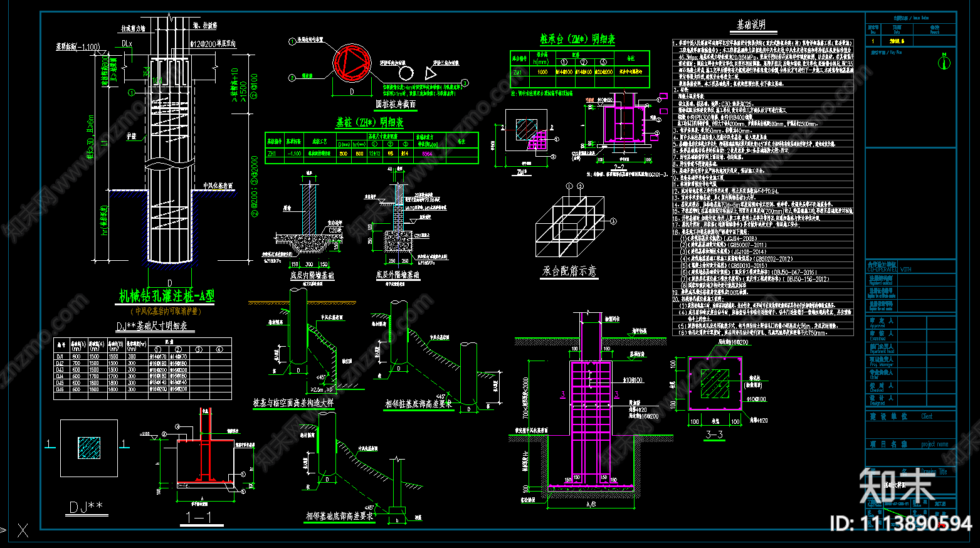Select the label '相邻桩基底部高差要求'

pyautogui.click(x=418, y=403)
